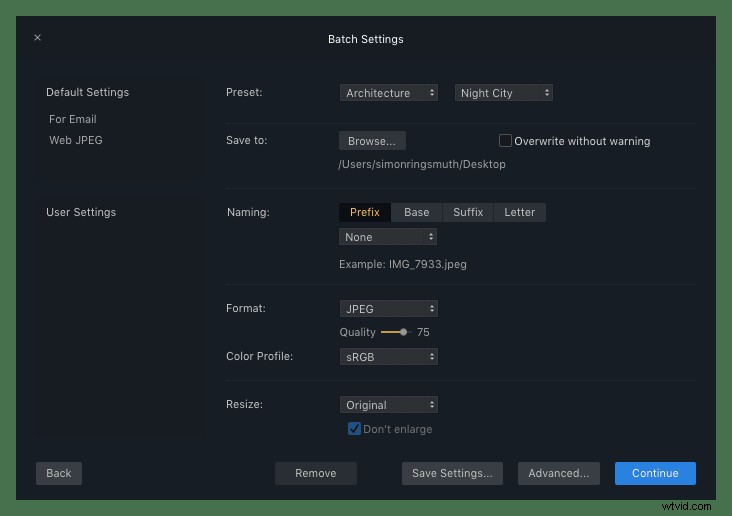Select the Prefix naming tab
This screenshot has height=516, width=732.
[x=365, y=212]
